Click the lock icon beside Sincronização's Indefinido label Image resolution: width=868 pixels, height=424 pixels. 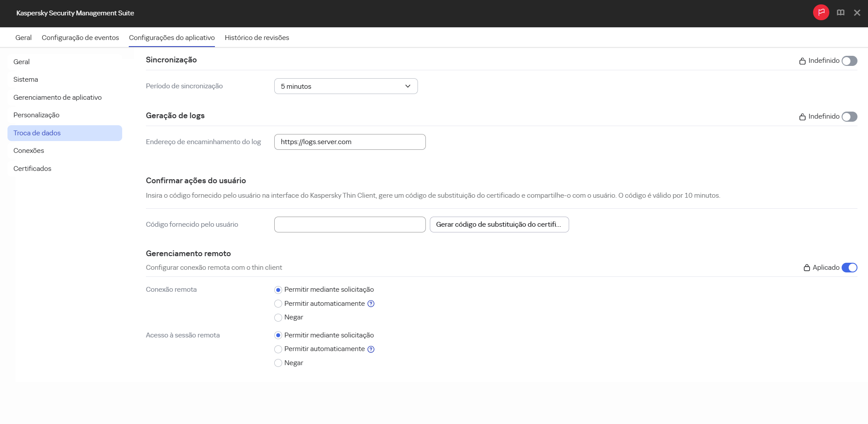coord(803,61)
